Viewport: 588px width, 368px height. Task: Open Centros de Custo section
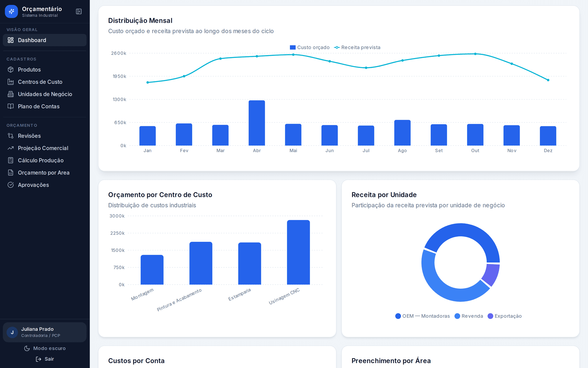point(45,82)
